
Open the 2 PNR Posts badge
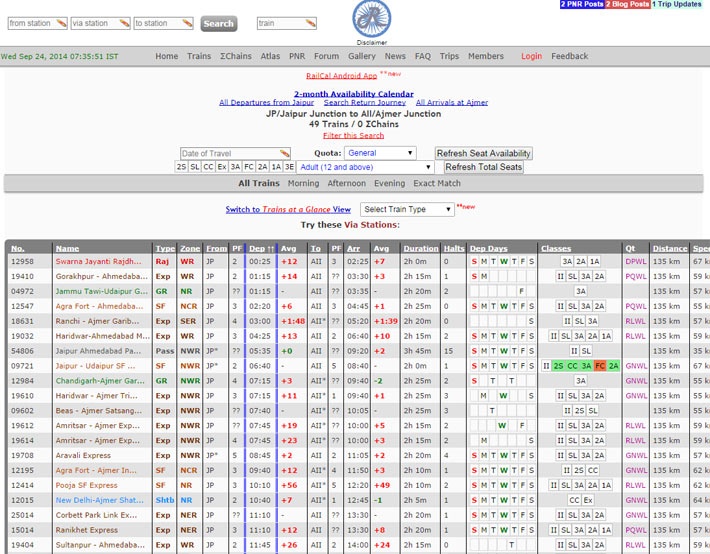[582, 4]
